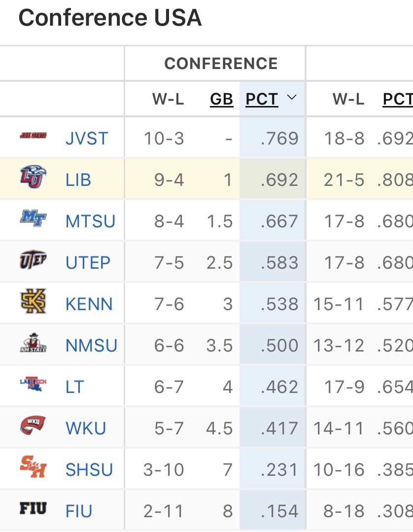413x532 pixels.
Task: Open the SHSU team link
Action: [89, 470]
